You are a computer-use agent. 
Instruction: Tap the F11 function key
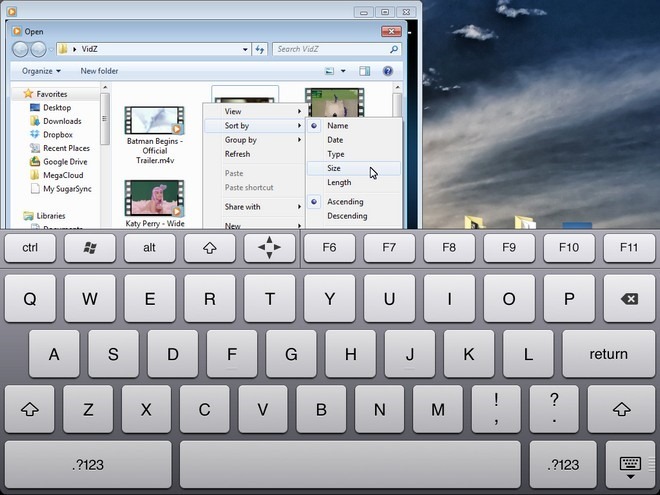(629, 248)
